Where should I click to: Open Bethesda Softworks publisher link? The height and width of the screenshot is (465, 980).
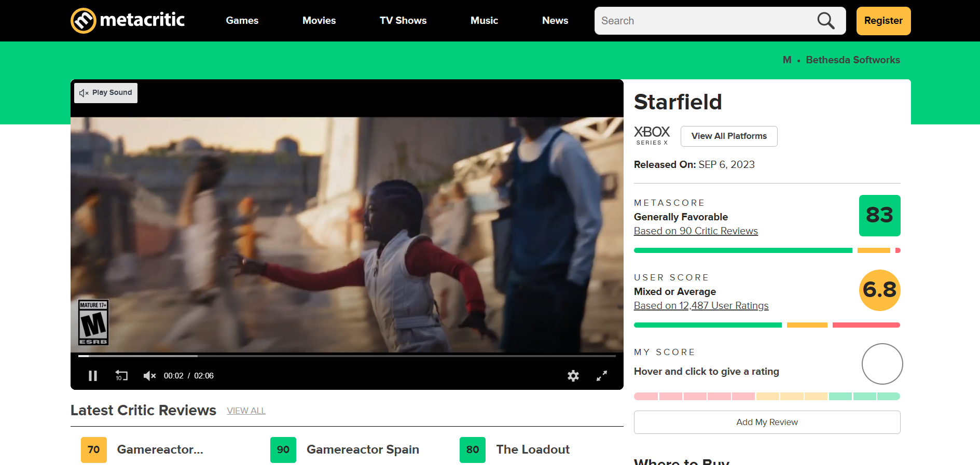pyautogui.click(x=853, y=60)
